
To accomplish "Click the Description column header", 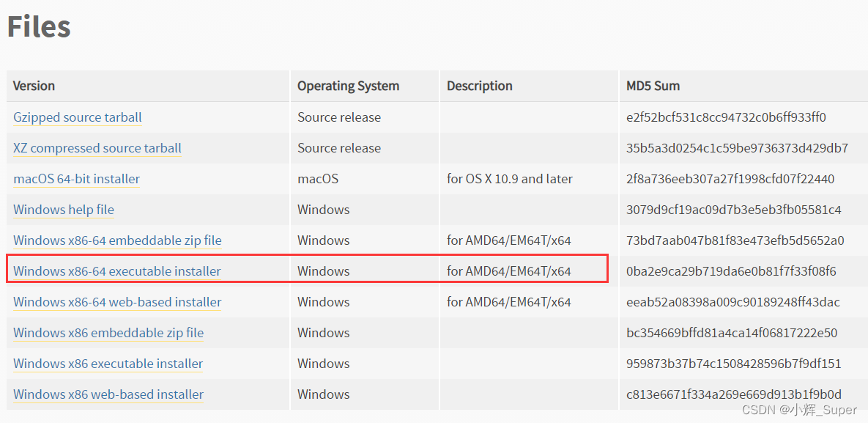I will click(x=480, y=86).
